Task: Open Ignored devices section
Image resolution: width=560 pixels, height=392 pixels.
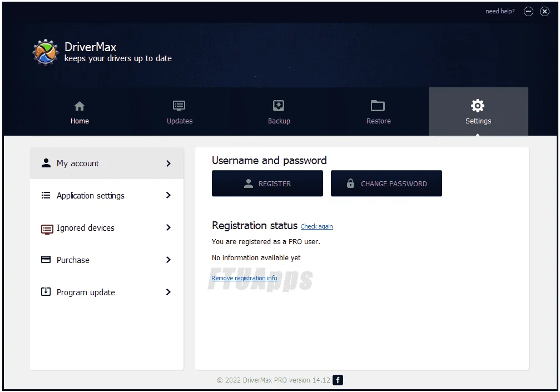Action: [107, 227]
